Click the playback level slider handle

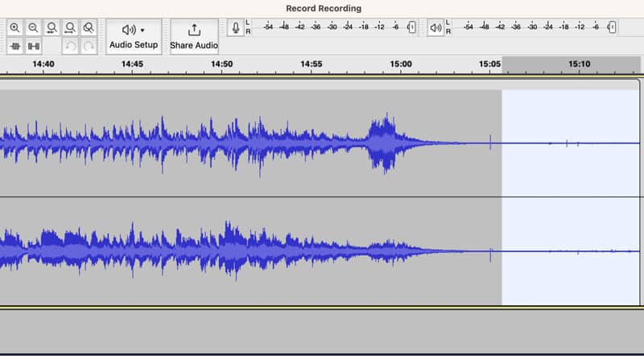click(612, 27)
